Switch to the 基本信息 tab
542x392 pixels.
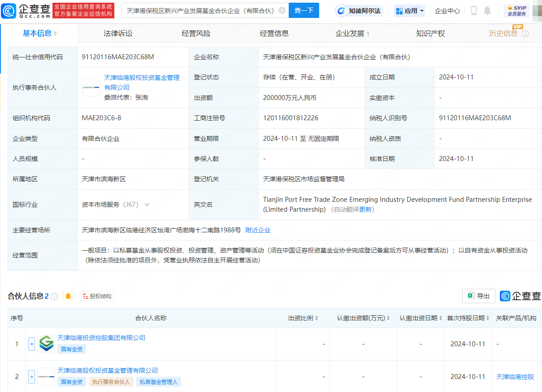coord(39,34)
